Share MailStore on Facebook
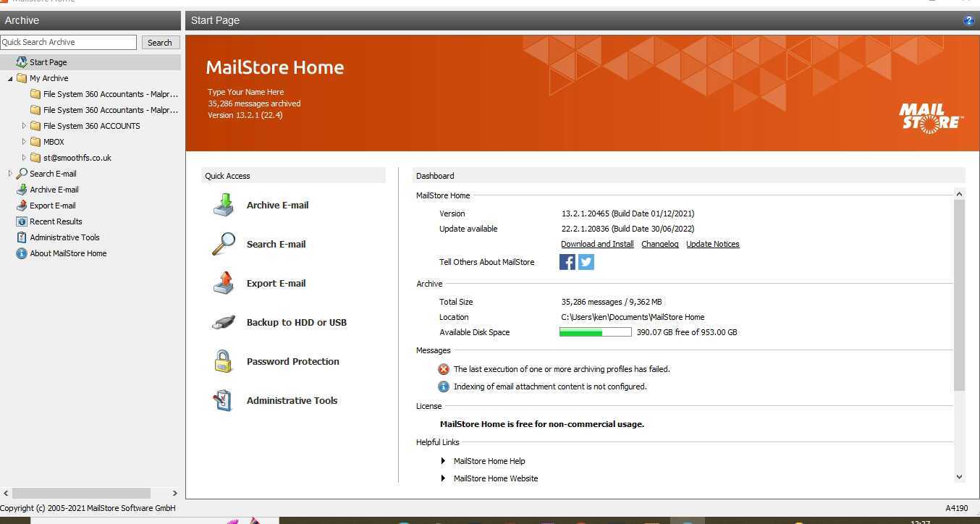 click(x=567, y=261)
